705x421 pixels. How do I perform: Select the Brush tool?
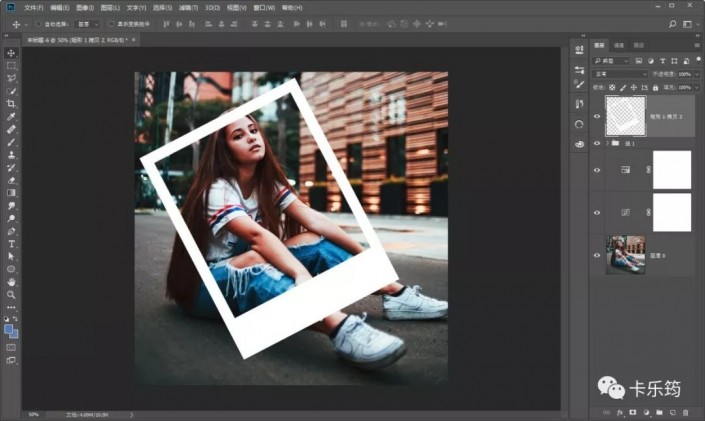(x=11, y=142)
